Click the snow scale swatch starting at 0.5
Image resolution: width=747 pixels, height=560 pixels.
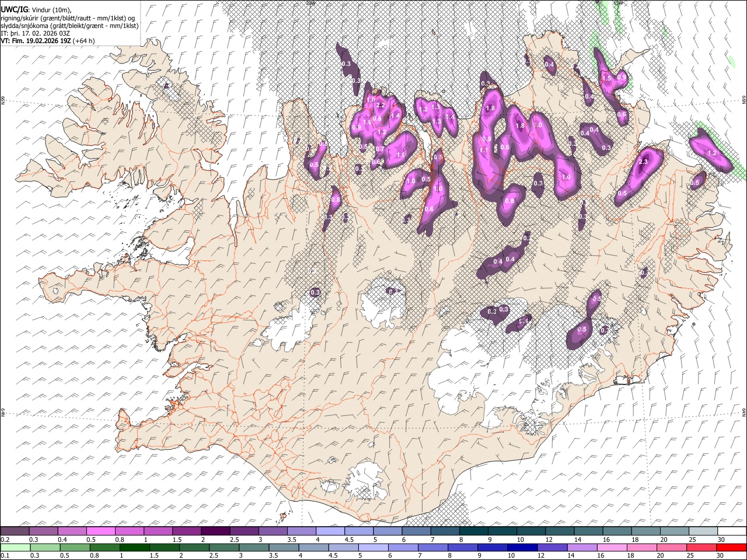[101, 531]
